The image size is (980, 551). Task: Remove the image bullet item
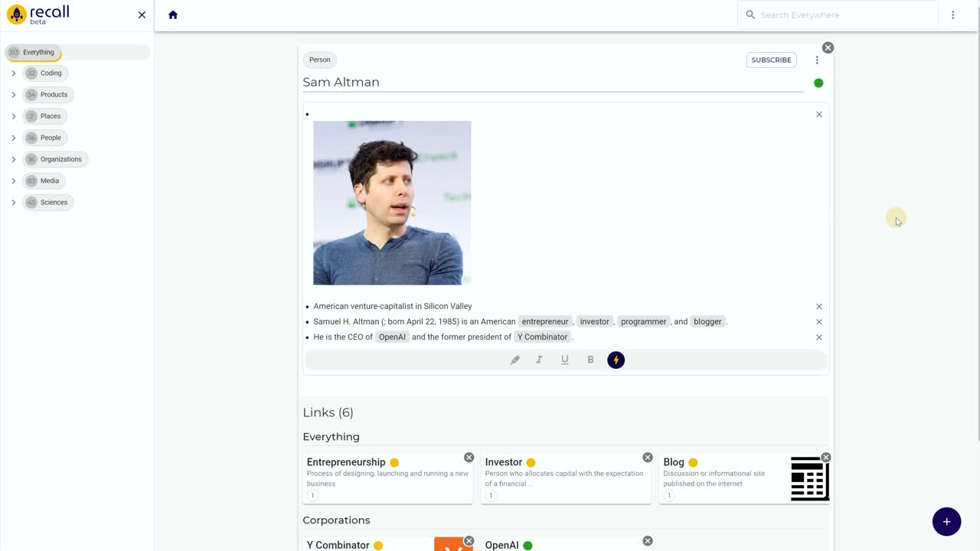pos(819,114)
